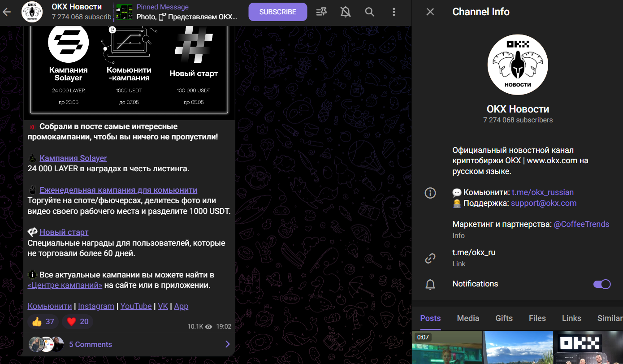Image resolution: width=623 pixels, height=364 pixels.
Task: Subscribe to the channel
Action: [278, 12]
